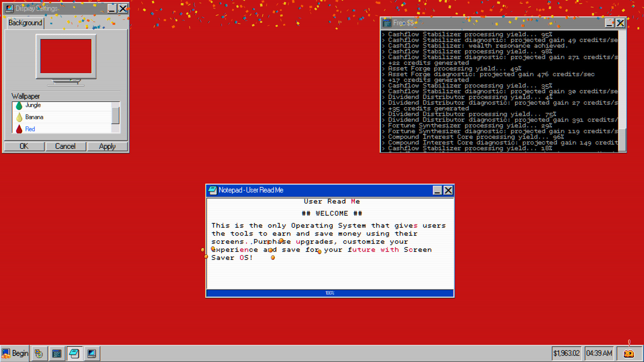
Task: Click the Red droplet icon
Action: pyautogui.click(x=19, y=129)
